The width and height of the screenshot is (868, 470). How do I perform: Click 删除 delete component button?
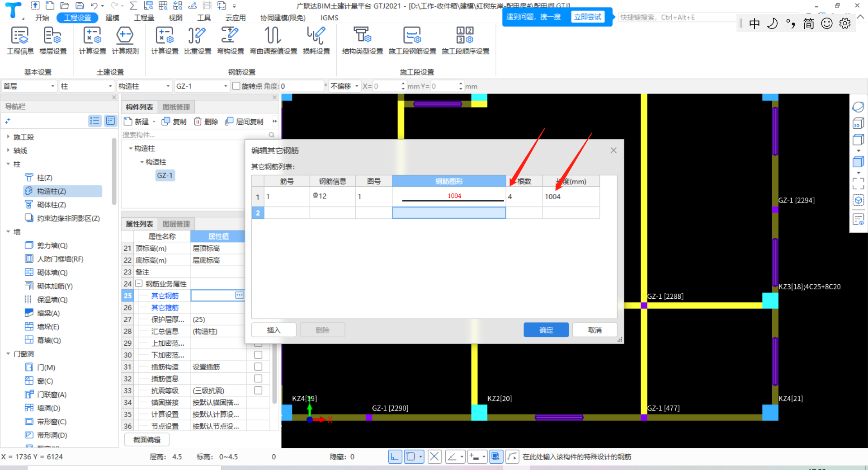(x=206, y=121)
